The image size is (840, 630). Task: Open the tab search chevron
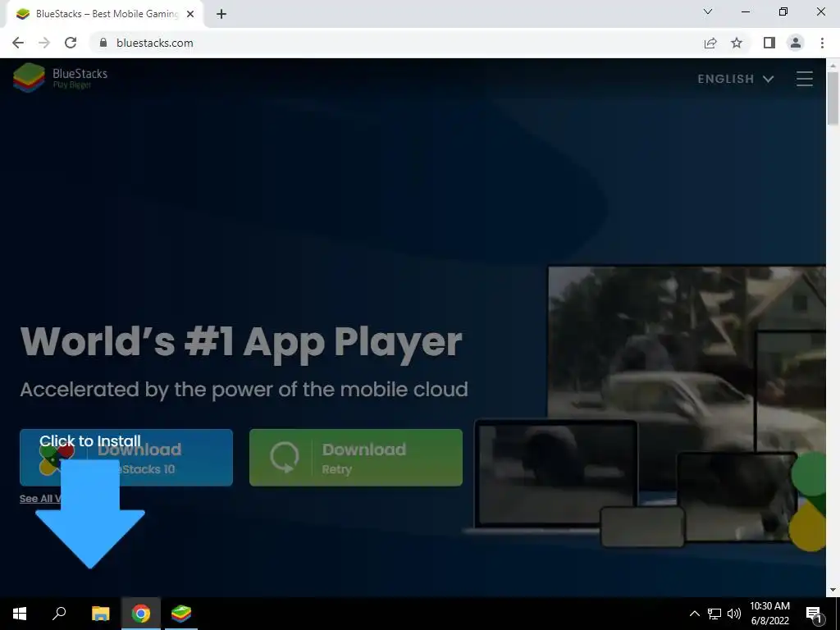pos(708,11)
